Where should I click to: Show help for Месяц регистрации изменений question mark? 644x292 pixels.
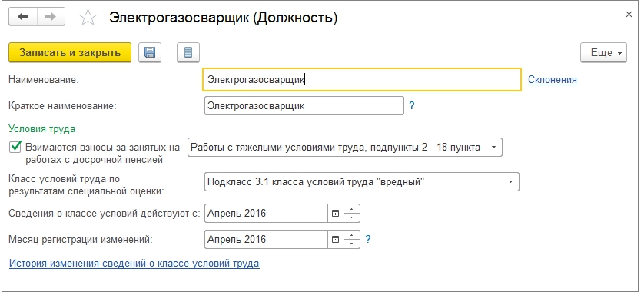coord(368,239)
